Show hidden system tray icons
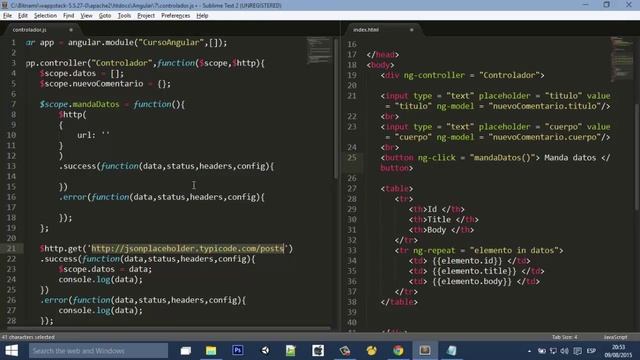This screenshot has width=640, height=360. pos(529,351)
